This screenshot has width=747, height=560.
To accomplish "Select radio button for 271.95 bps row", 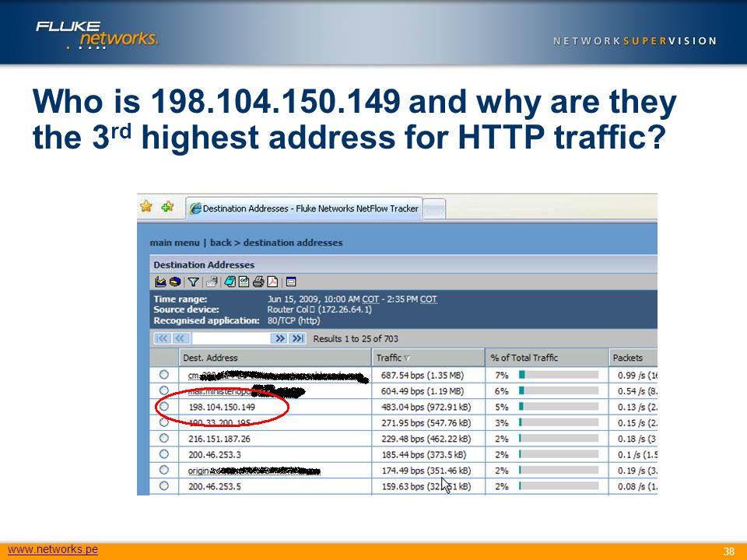I will tap(164, 422).
